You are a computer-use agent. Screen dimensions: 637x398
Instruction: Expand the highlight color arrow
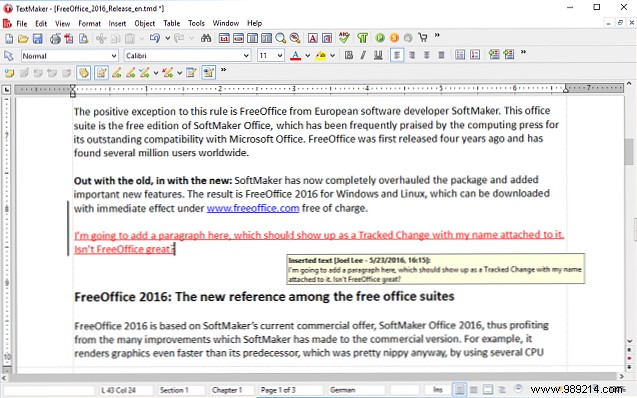332,56
